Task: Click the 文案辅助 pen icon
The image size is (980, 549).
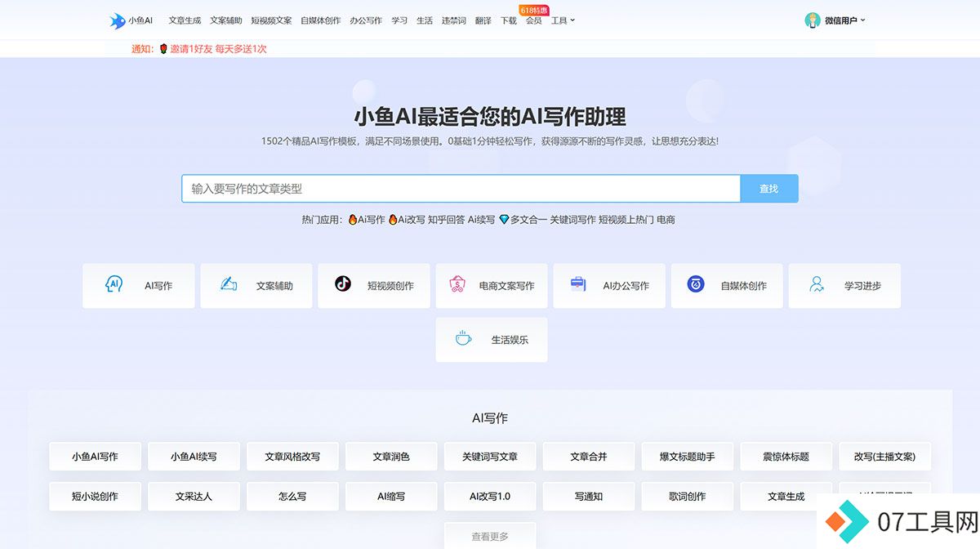Action: click(229, 284)
